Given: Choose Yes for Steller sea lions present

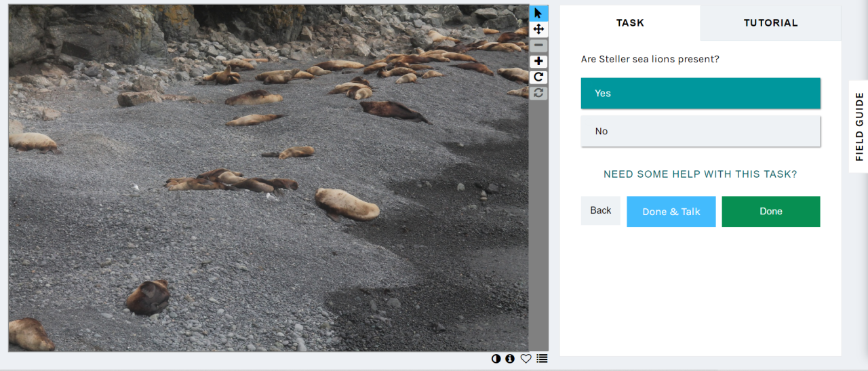Looking at the screenshot, I should pos(701,94).
